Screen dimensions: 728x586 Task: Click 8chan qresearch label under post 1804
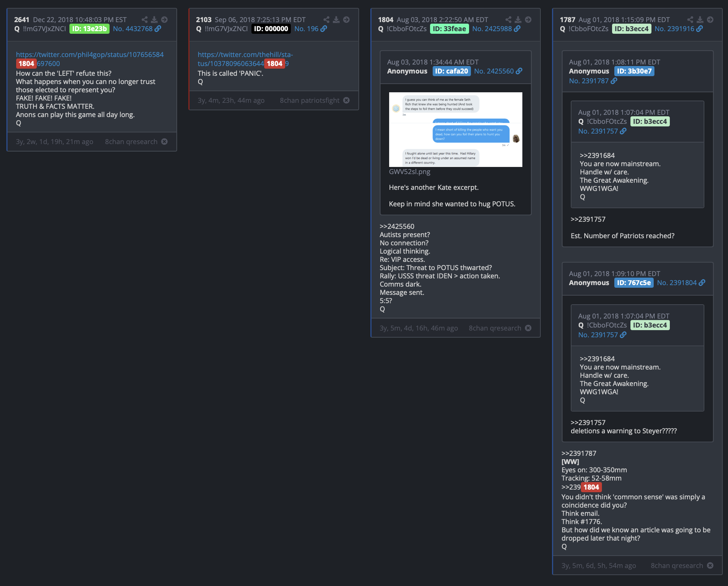point(495,328)
